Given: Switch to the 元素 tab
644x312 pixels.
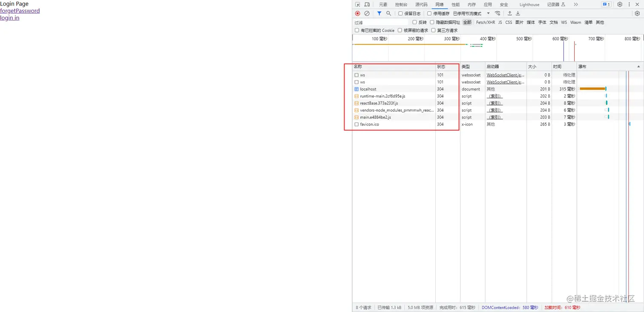Looking at the screenshot, I should [383, 5].
